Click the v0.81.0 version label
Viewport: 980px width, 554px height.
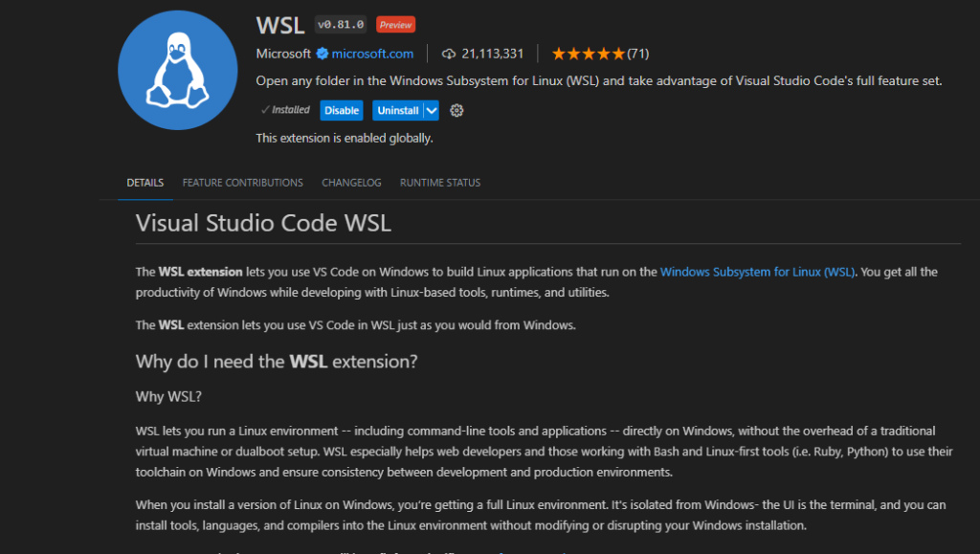341,24
